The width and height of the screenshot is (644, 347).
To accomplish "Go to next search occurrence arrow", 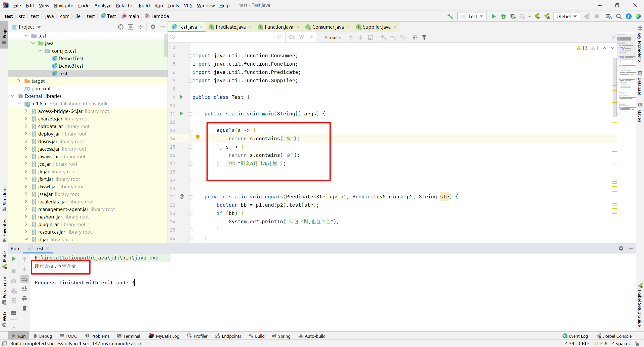I will [361, 37].
